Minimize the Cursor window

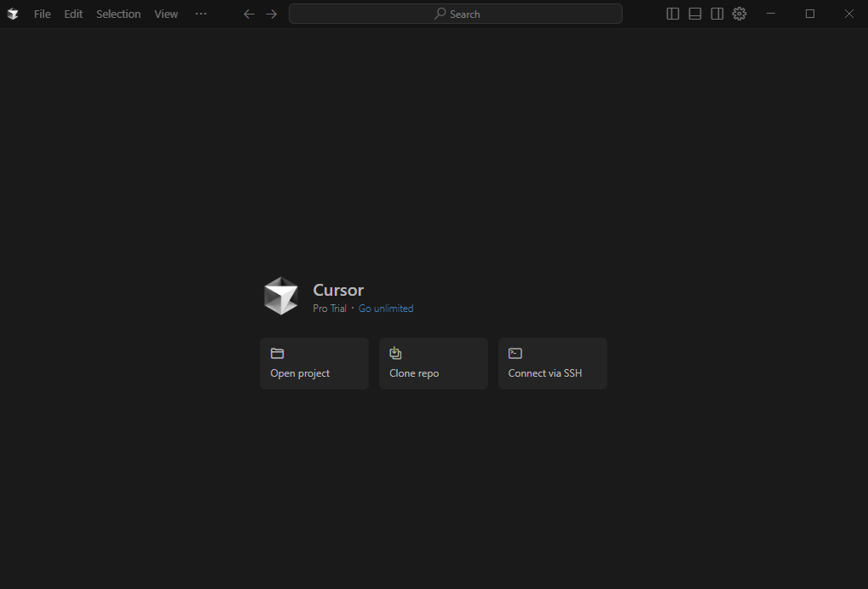[x=771, y=14]
